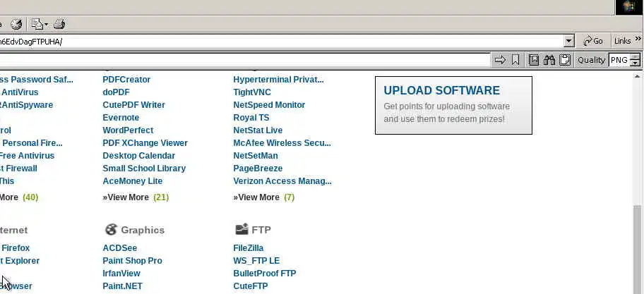Open the Password Saf... link

point(37,80)
